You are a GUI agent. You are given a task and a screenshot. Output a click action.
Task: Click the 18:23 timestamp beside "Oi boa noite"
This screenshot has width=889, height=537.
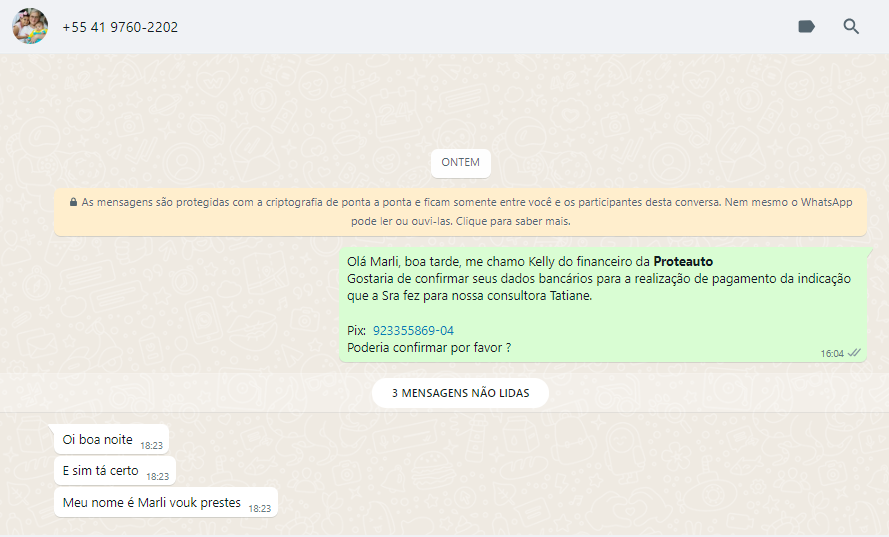tap(152, 445)
